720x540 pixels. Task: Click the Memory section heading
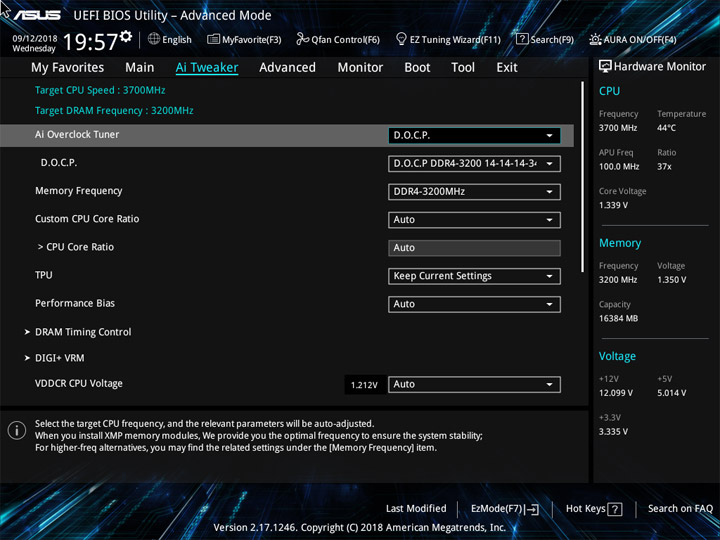pos(620,243)
